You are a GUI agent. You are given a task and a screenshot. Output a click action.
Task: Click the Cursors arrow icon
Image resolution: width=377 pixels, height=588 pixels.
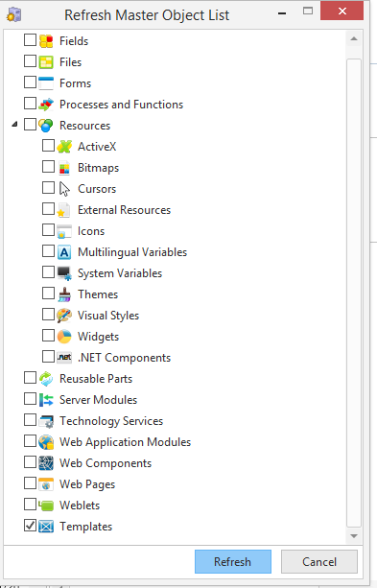[x=64, y=189]
